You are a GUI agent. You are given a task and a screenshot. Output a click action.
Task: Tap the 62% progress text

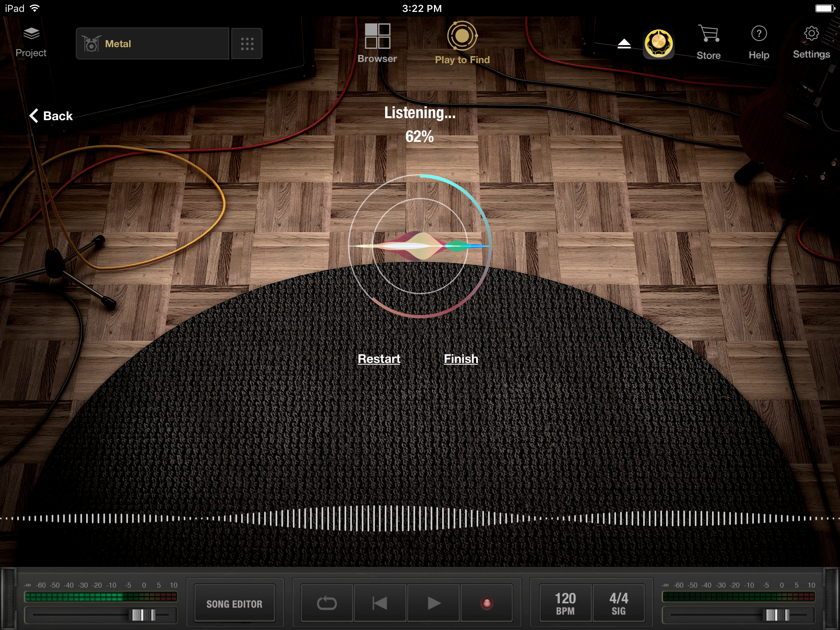[420, 137]
